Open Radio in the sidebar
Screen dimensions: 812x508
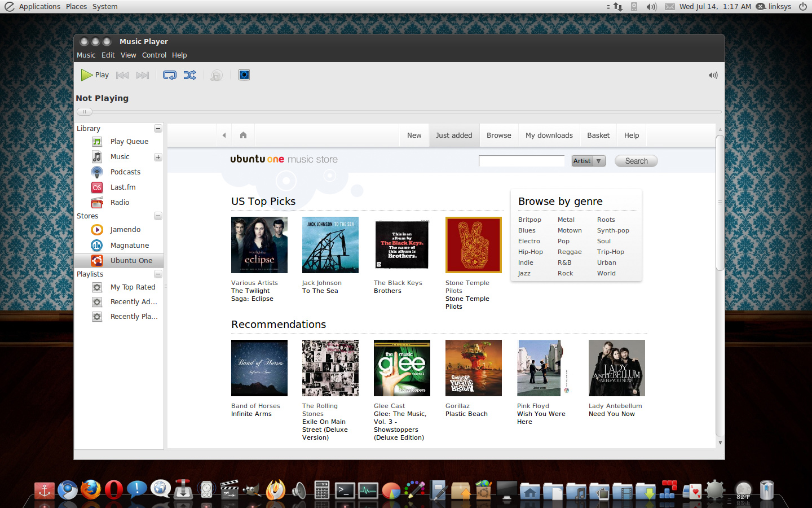(120, 203)
